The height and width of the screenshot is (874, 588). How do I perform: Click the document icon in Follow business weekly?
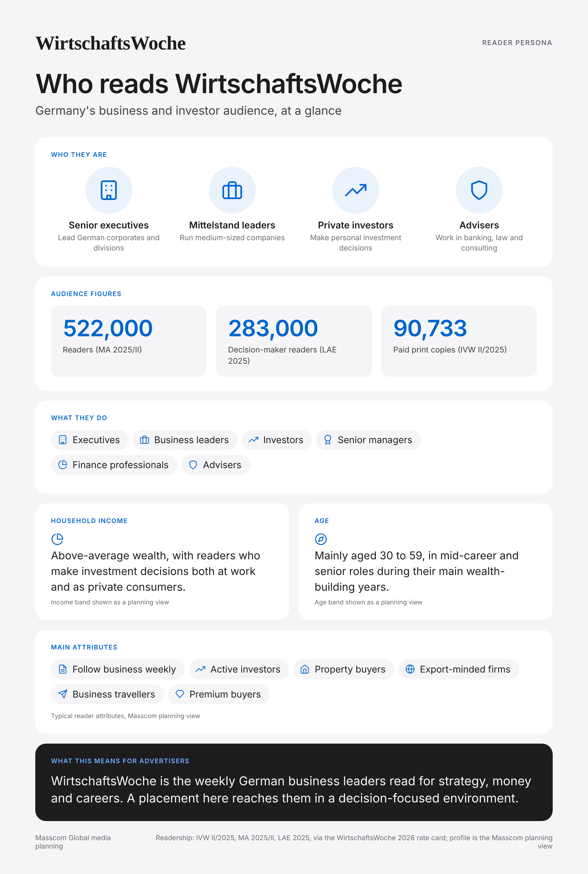[x=63, y=669]
